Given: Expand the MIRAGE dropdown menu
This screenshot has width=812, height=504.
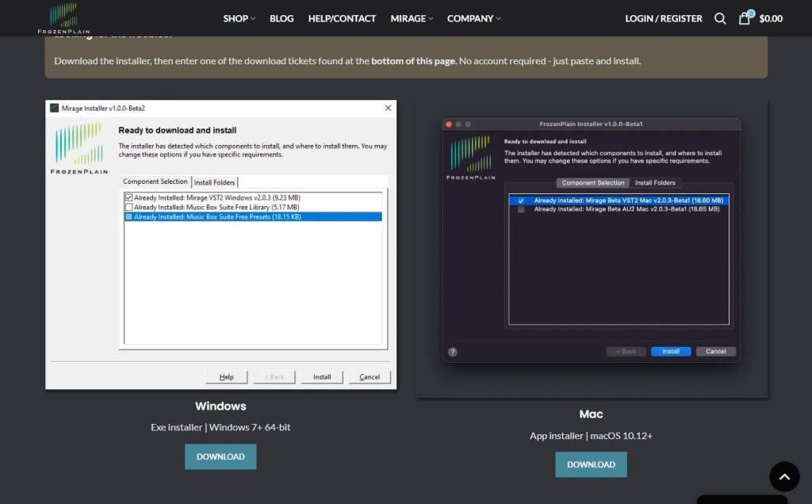Looking at the screenshot, I should pos(412,18).
